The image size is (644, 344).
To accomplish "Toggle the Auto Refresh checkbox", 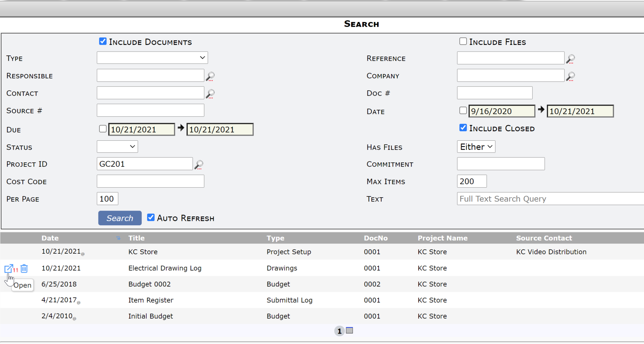I will tap(150, 217).
